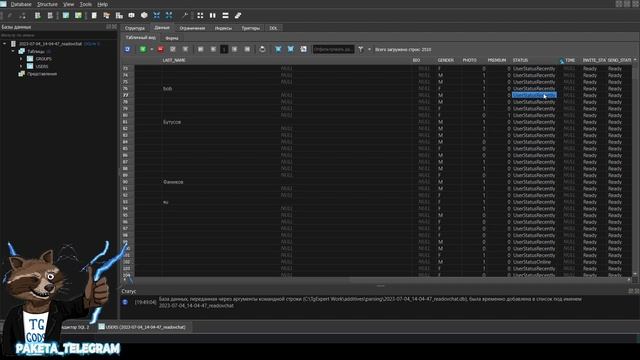The height and width of the screenshot is (360, 640).
Task: Click the second blue filter icon
Action: coord(290,49)
